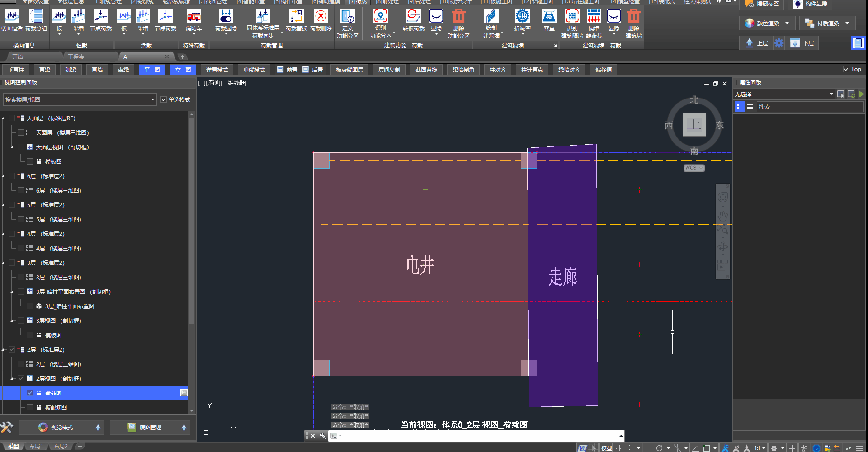Toggle the 单选模式 checkbox
The height and width of the screenshot is (452, 868).
(x=164, y=99)
